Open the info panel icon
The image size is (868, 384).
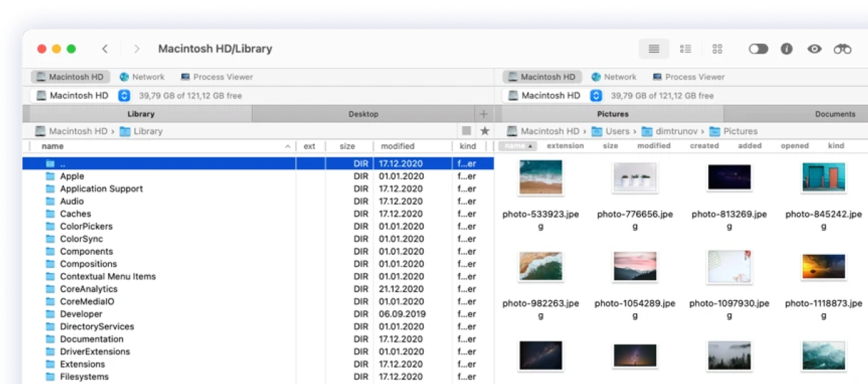click(786, 49)
